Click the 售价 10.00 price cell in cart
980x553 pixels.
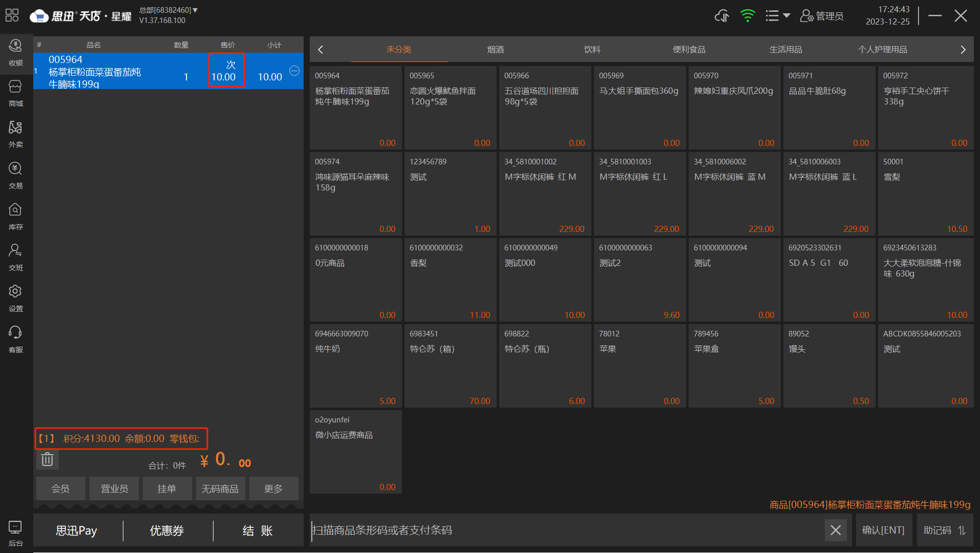[x=226, y=71]
